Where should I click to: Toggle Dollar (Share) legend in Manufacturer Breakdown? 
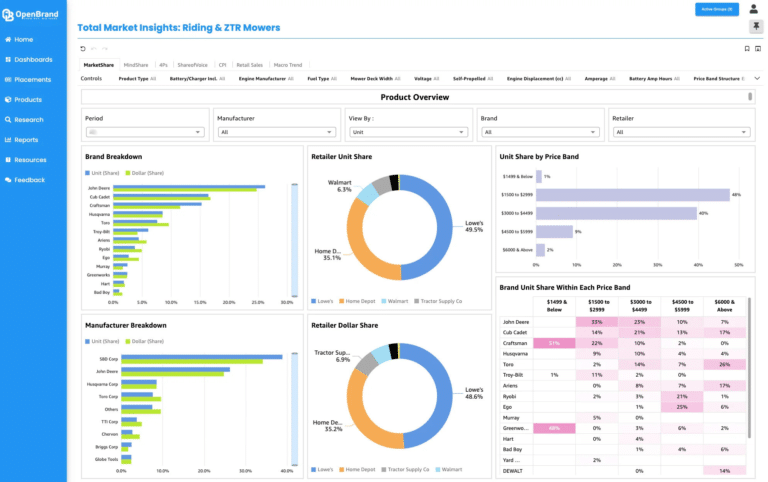tap(144, 341)
